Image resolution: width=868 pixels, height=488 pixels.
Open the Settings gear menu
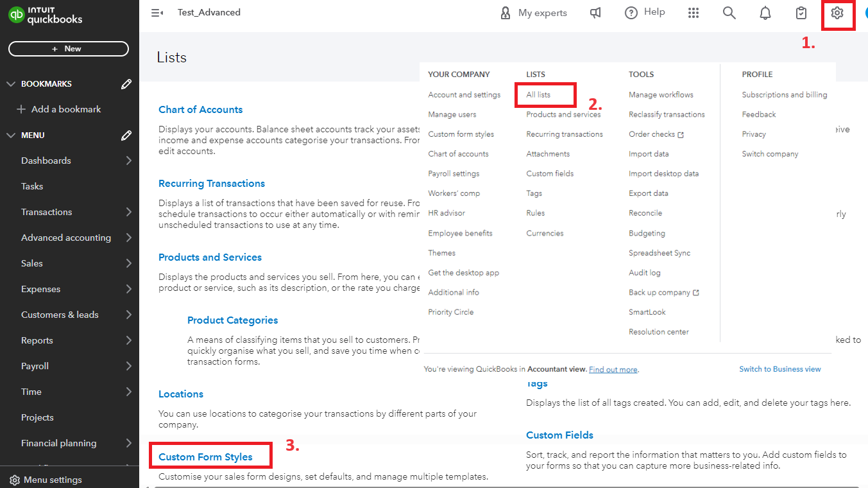click(x=838, y=12)
